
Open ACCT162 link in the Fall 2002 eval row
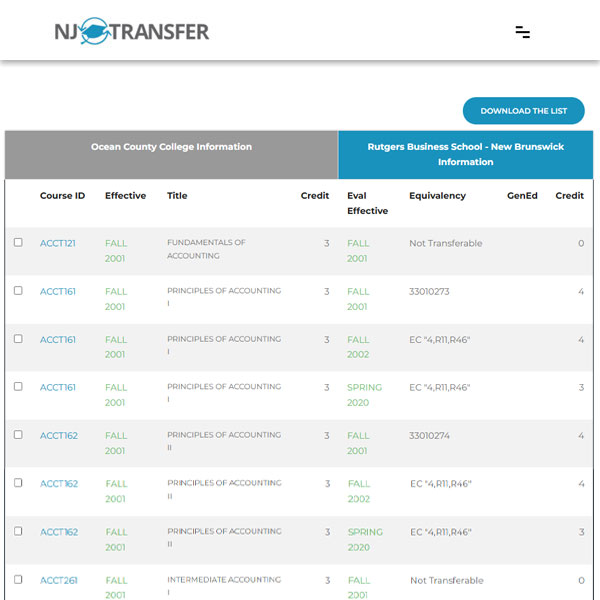pyautogui.click(x=59, y=484)
